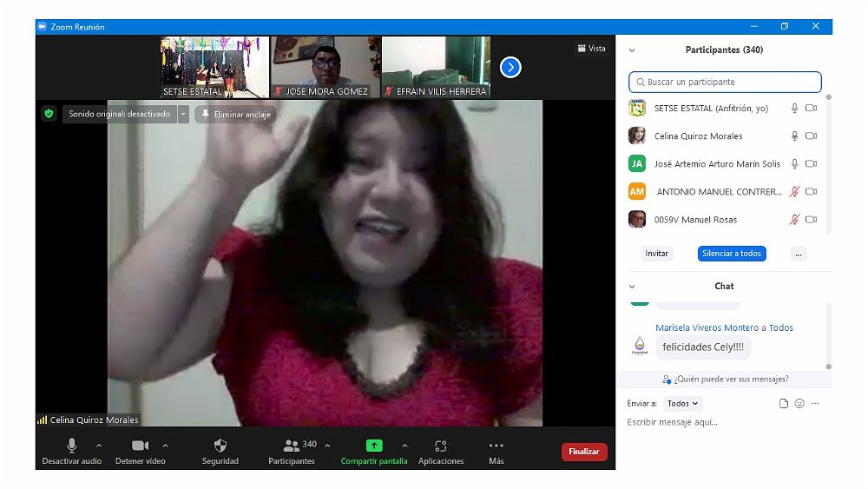The image size is (868, 489).
Task: Collapse the Participantes panel chevron
Action: pos(632,50)
